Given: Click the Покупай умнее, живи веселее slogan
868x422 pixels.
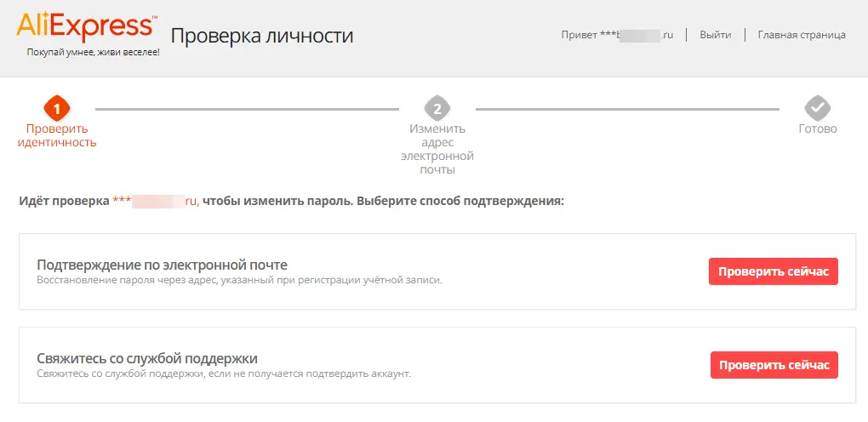Looking at the screenshot, I should 93,53.
